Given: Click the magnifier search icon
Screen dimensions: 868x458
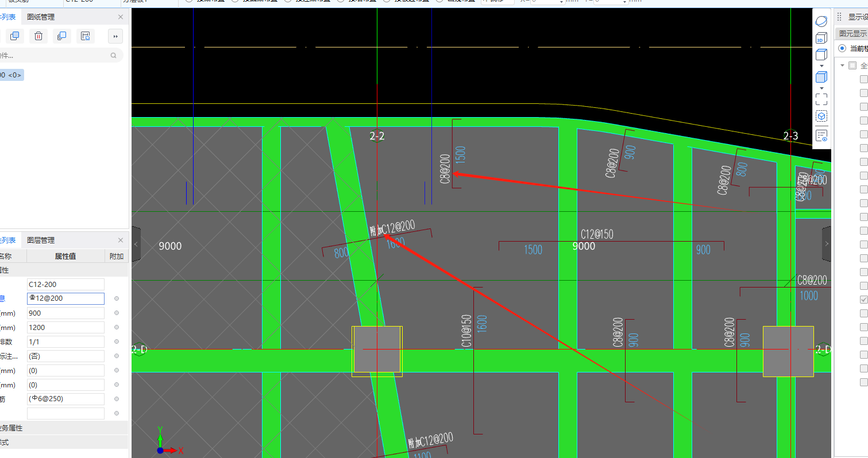Looking at the screenshot, I should click(x=114, y=56).
